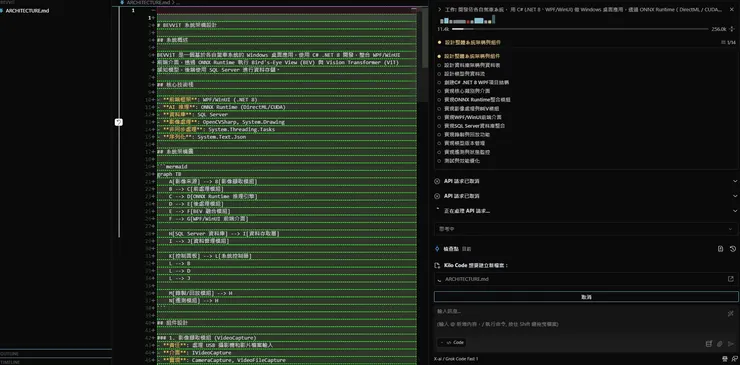Click the ARCHITECTURE.md file icon in explorer
This screenshot has height=365, width=740.
click(x=2, y=10)
